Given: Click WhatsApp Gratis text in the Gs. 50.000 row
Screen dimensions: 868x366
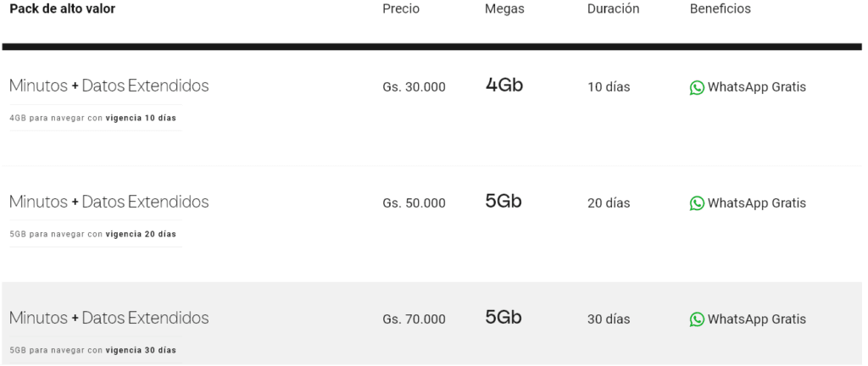Looking at the screenshot, I should pos(757,203).
